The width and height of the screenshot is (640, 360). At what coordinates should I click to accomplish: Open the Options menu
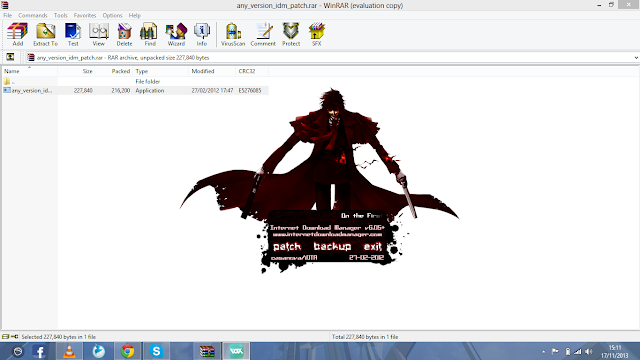[112, 15]
